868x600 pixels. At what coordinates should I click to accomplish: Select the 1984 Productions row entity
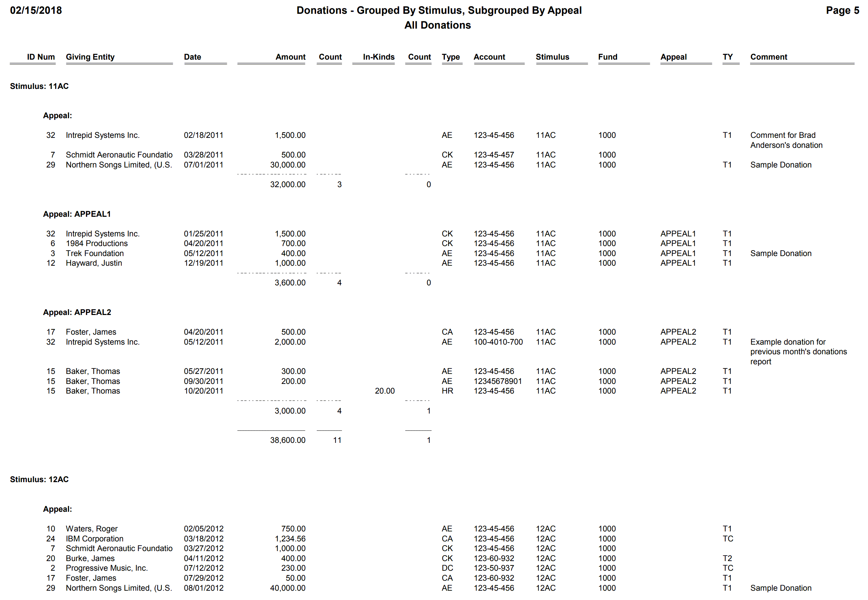97,243
